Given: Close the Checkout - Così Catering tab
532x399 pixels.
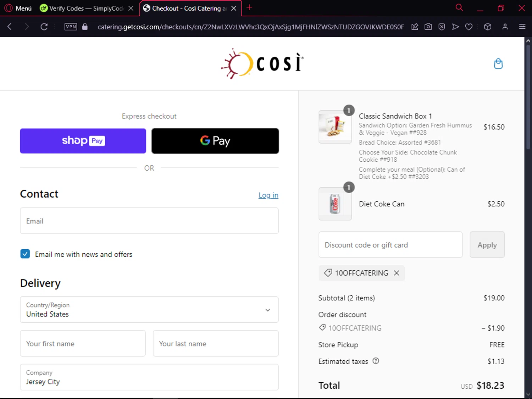Looking at the screenshot, I should [x=234, y=8].
